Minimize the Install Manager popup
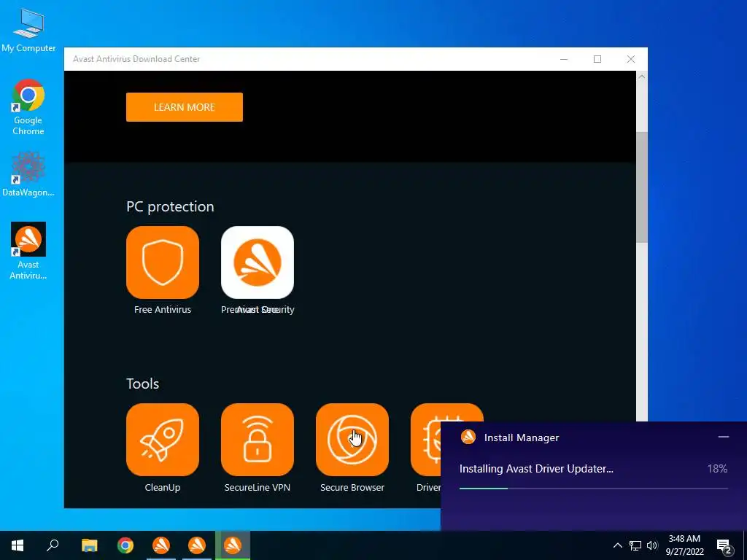 tap(723, 437)
